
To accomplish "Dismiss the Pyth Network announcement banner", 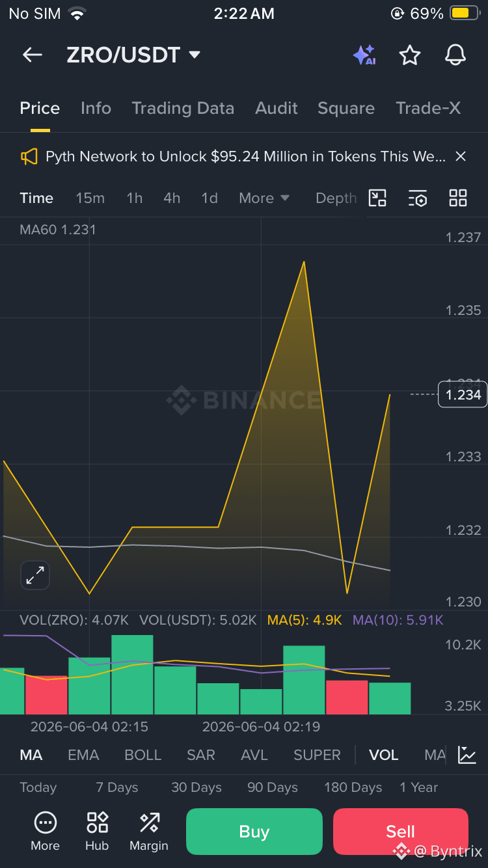I will coord(461,156).
